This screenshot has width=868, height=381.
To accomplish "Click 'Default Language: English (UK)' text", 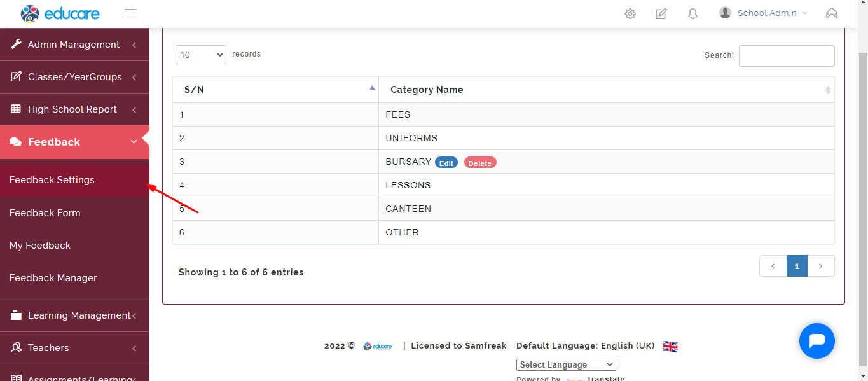I will 585,346.
